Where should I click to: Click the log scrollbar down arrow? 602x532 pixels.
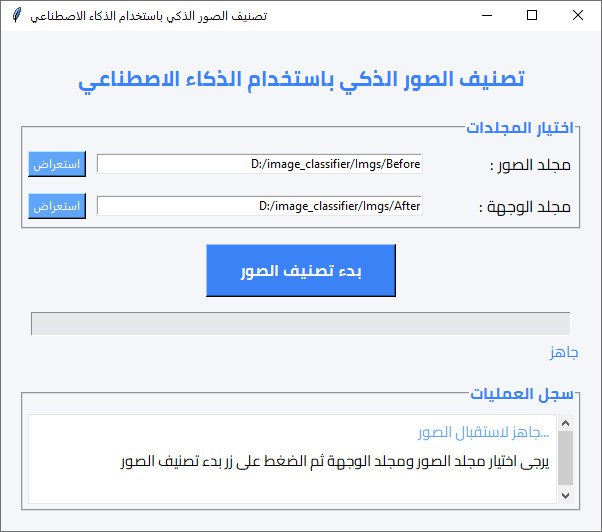pyautogui.click(x=566, y=496)
